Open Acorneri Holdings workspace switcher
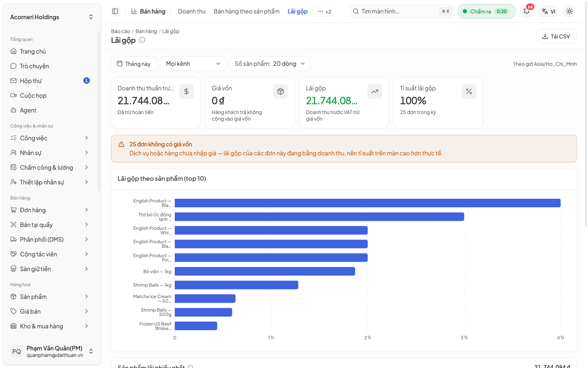This screenshot has width=588, height=368. tap(52, 17)
